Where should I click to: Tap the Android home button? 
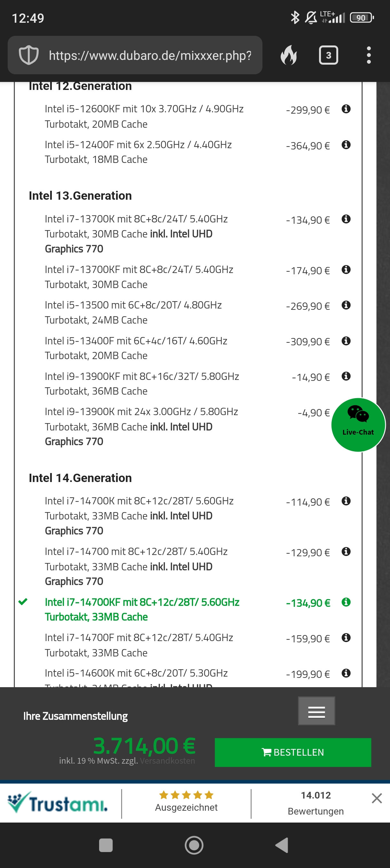(x=194, y=845)
